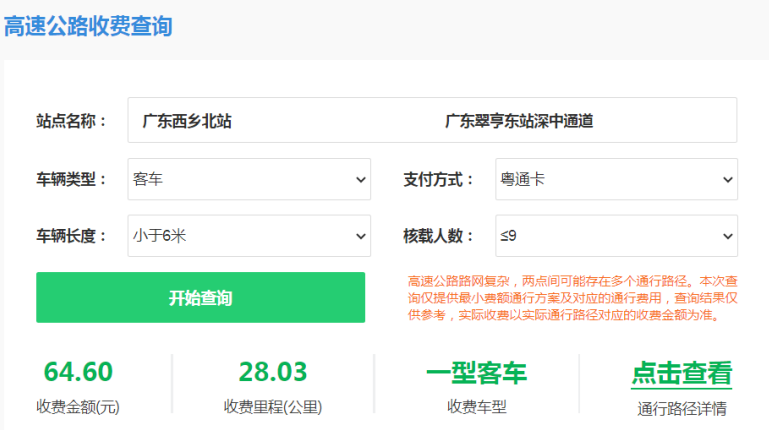Click the 通行路径详情 caption
The image size is (769, 430).
tap(681, 408)
